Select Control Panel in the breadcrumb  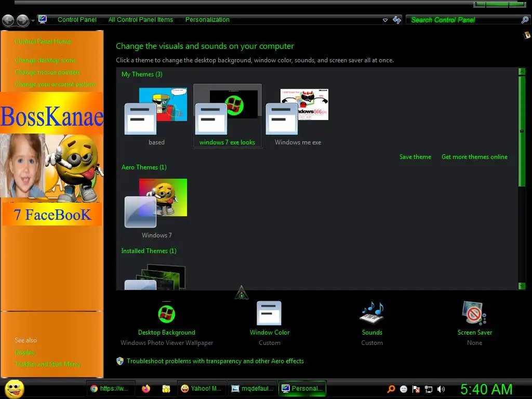tap(77, 20)
